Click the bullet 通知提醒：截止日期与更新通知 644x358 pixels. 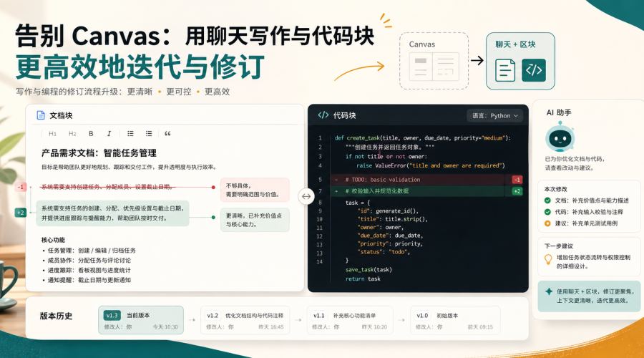pyautogui.click(x=89, y=280)
